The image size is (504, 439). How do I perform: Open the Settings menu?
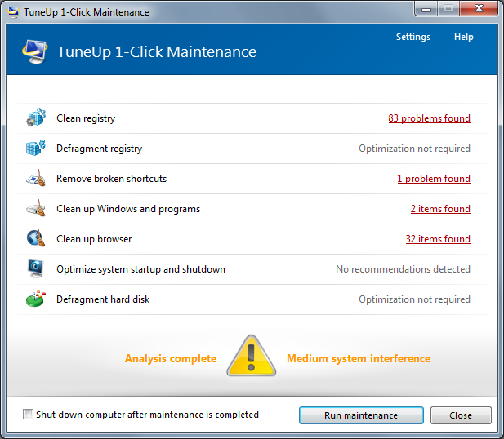pos(413,38)
